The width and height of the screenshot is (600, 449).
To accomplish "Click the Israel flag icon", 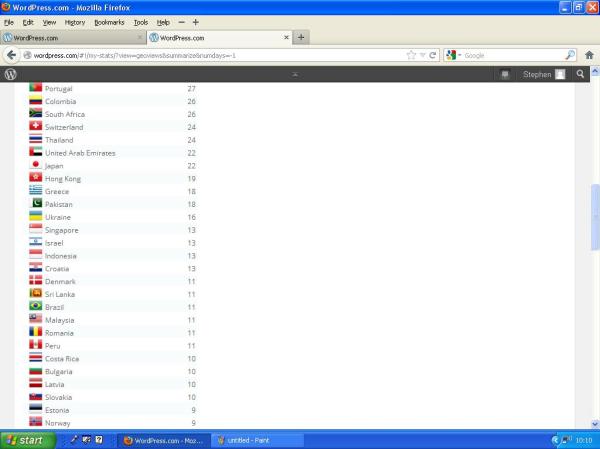I will [36, 242].
